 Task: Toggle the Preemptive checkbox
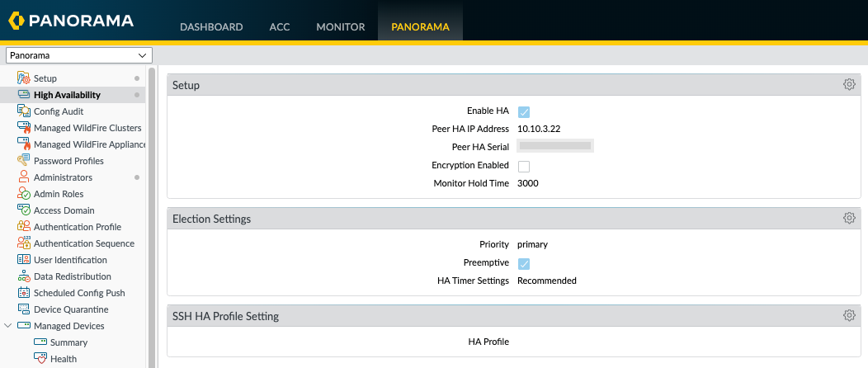[524, 263]
